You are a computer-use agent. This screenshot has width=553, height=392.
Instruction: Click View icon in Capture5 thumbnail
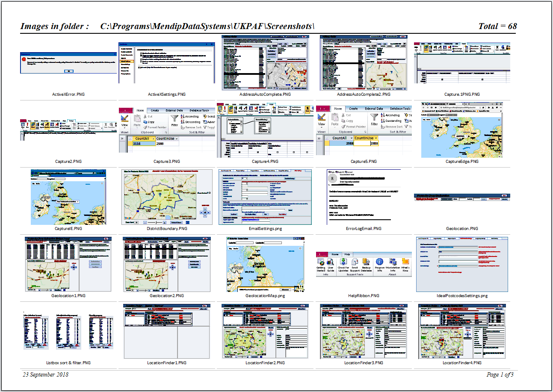[322, 118]
